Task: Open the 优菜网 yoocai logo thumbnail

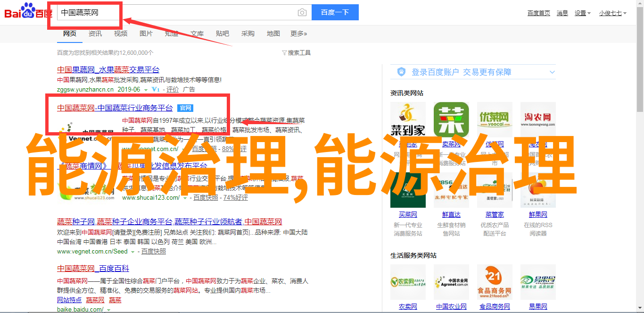Action: click(x=495, y=120)
